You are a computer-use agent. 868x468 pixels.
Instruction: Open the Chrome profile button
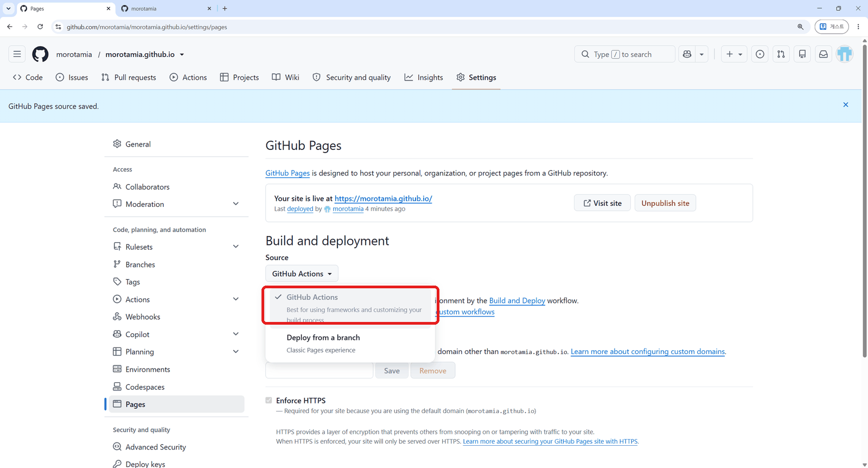[x=832, y=27]
